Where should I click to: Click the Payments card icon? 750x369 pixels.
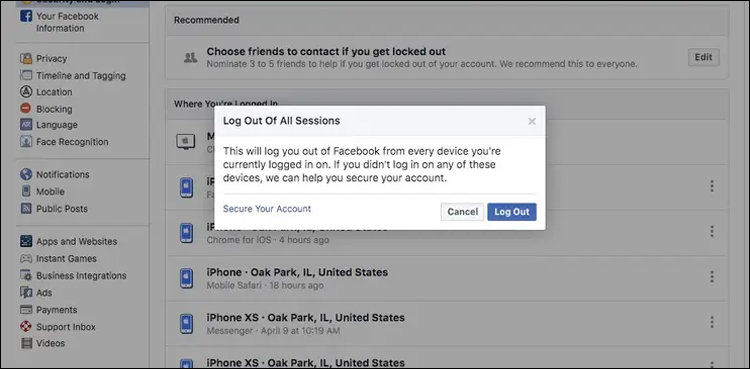(x=26, y=310)
